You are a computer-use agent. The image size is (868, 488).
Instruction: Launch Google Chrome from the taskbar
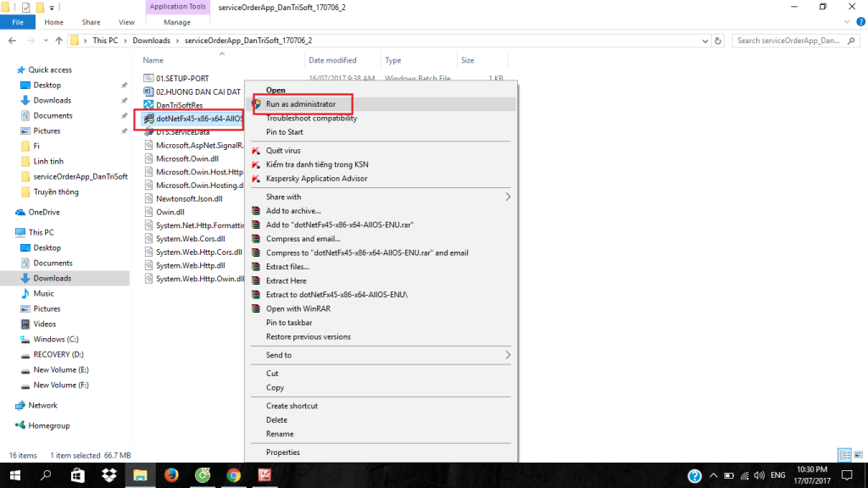(234, 475)
